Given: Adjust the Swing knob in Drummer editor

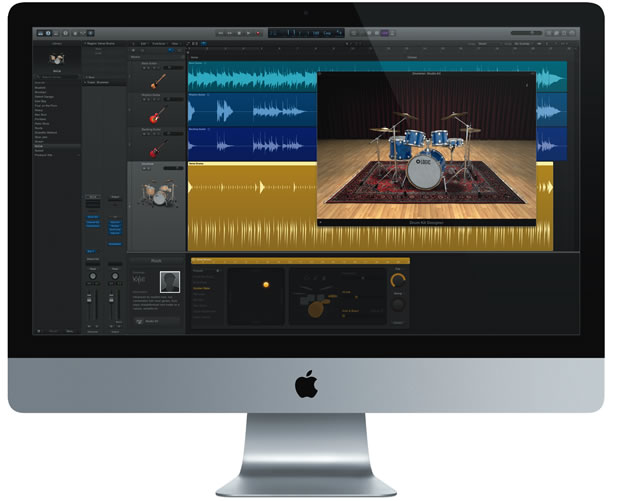Looking at the screenshot, I should coord(398,304).
